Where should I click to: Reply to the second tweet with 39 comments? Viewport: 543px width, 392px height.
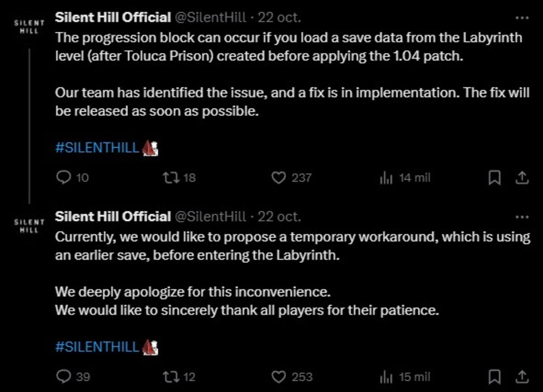point(73,376)
